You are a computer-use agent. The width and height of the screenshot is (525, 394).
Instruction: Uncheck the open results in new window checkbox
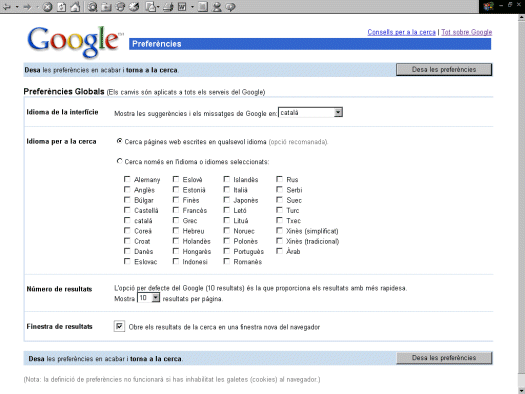tap(119, 326)
